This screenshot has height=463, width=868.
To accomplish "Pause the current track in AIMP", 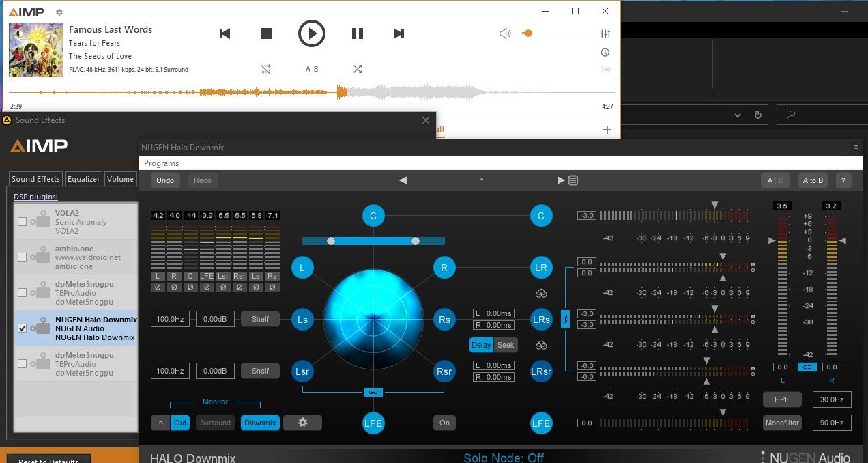I will (x=358, y=33).
